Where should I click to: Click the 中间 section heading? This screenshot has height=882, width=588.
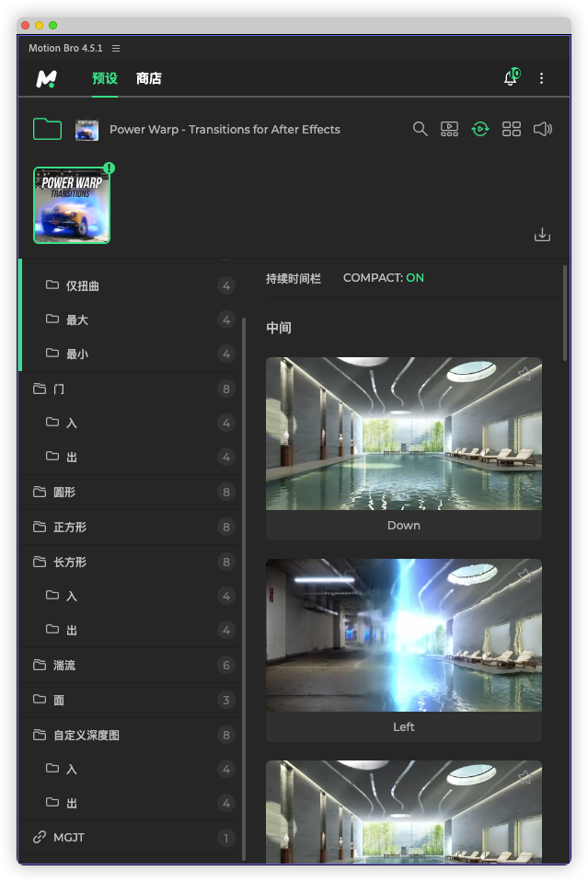(x=279, y=328)
